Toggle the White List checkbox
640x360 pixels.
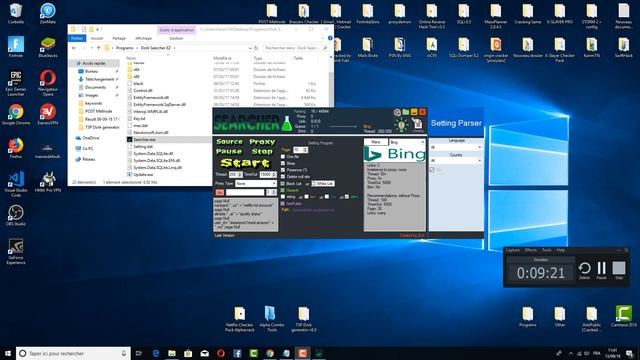click(x=313, y=184)
